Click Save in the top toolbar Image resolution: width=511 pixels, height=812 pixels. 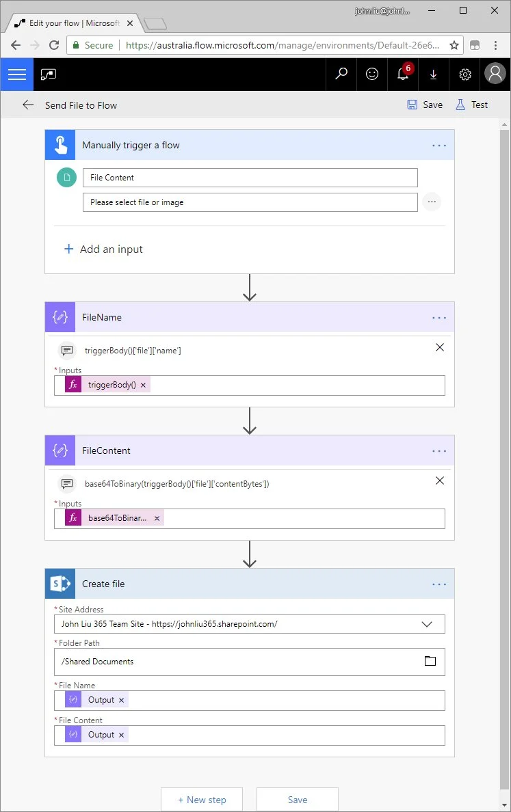coord(425,105)
